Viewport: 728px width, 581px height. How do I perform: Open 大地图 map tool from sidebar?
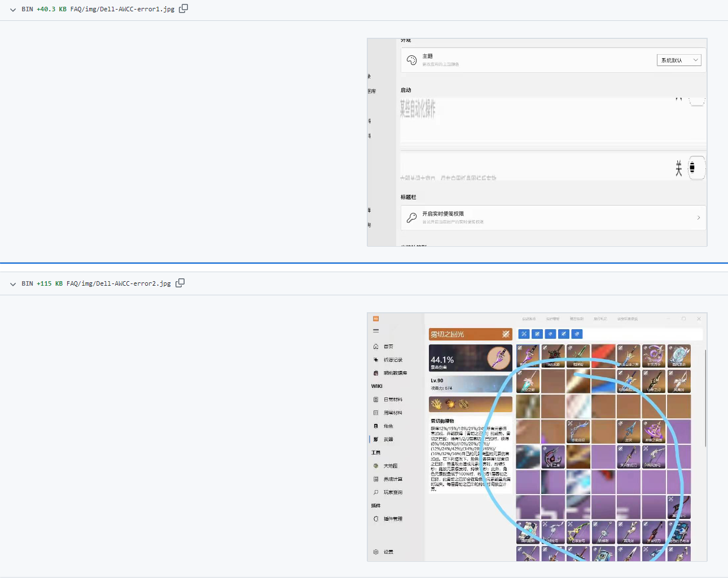391,465
